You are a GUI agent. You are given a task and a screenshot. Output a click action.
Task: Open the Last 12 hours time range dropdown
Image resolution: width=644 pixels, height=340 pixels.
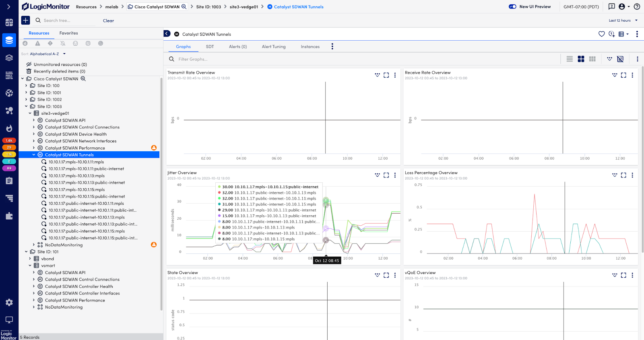[x=623, y=21]
